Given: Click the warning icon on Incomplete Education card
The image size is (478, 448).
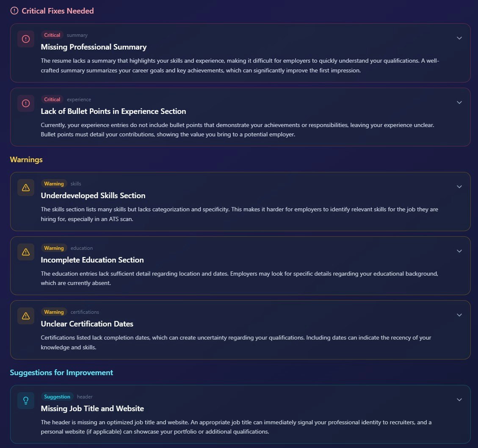Looking at the screenshot, I should 25,252.
